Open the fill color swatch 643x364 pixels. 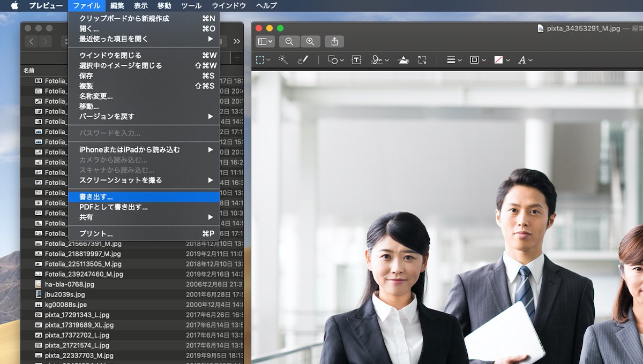[502, 60]
